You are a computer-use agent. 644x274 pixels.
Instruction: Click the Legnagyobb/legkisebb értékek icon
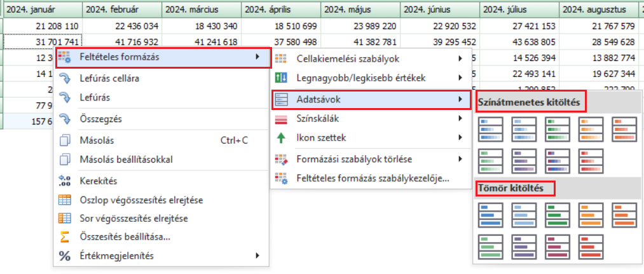tap(280, 78)
